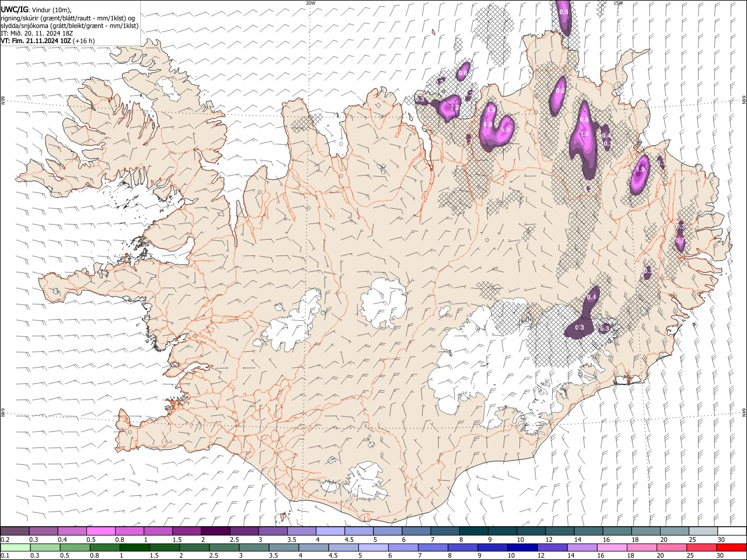The image size is (747, 560).
Task: Select the light pink rain swatch between 16 and 18
Action: [x=612, y=547]
